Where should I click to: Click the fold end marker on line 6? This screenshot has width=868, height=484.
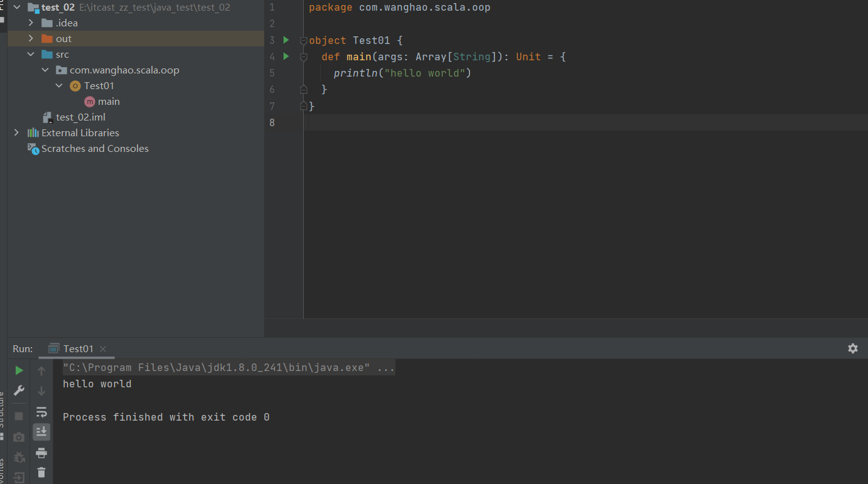click(303, 89)
